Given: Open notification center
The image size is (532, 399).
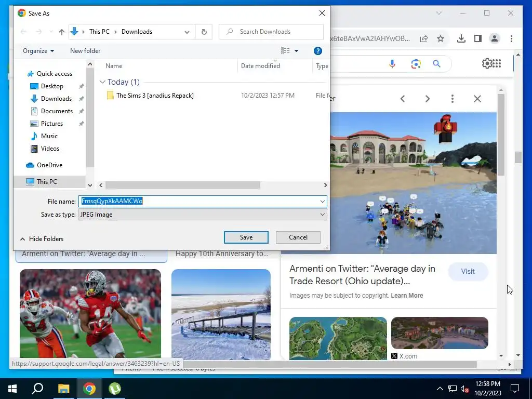Looking at the screenshot, I should [x=515, y=389].
